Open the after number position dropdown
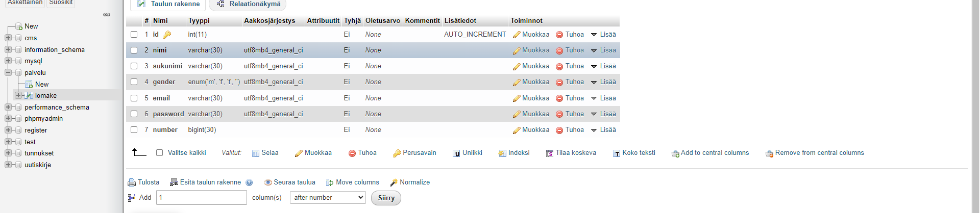The width and height of the screenshot is (980, 213). click(x=328, y=198)
